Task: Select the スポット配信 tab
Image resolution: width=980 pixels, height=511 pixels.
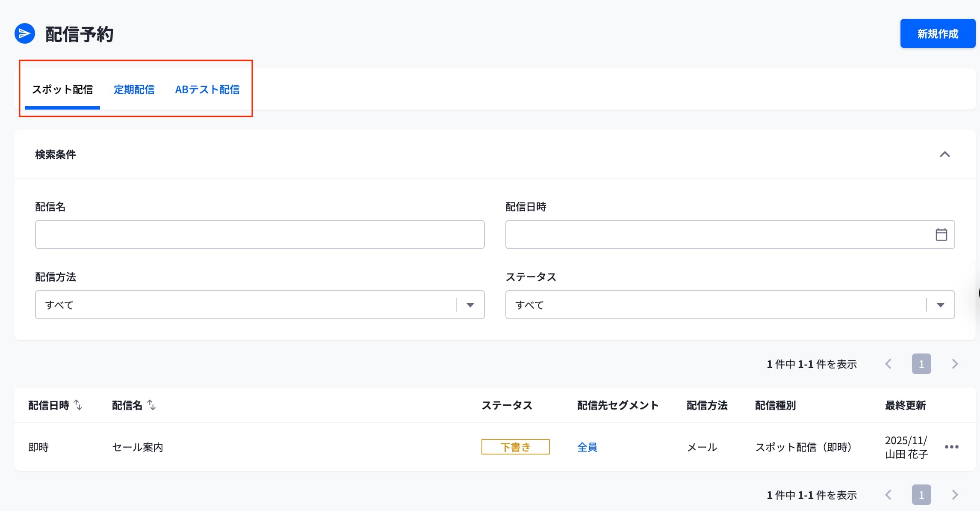Action: (62, 89)
